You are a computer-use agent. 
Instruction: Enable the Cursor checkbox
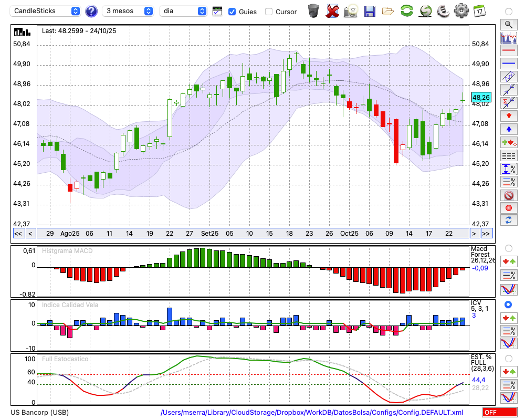(268, 12)
